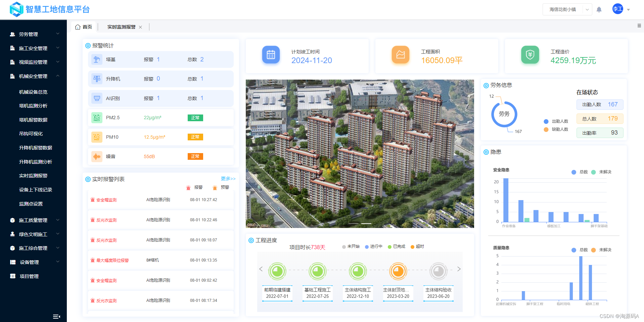This screenshot has width=644, height=322.
Task: Click the 最大幅度限位报警 alarm row
Action: (160, 260)
